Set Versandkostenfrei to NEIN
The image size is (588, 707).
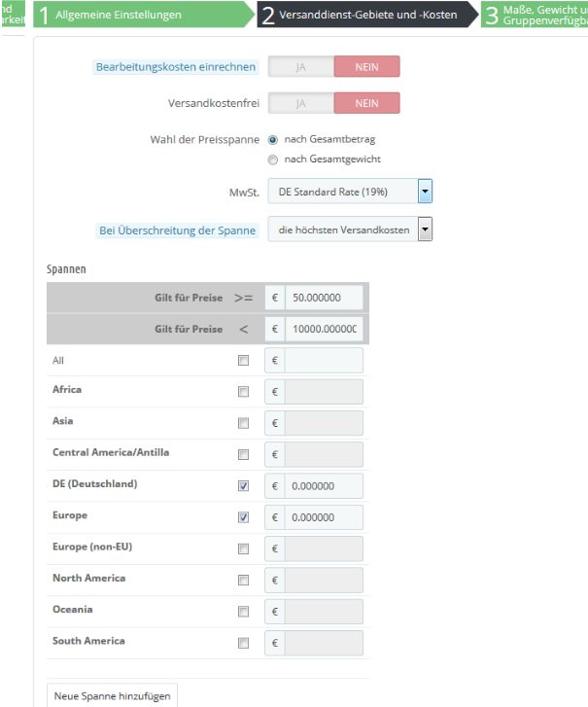pyautogui.click(x=366, y=103)
